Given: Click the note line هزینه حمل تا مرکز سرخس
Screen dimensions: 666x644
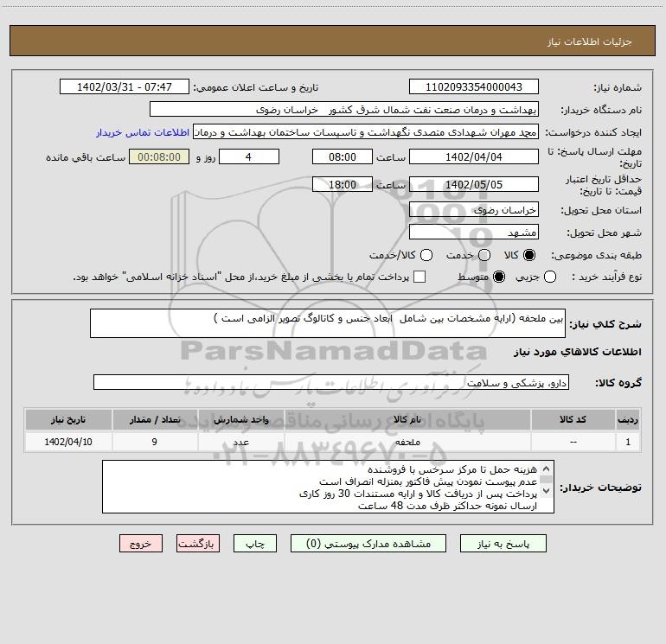Looking at the screenshot, I should pyautogui.click(x=451, y=469).
